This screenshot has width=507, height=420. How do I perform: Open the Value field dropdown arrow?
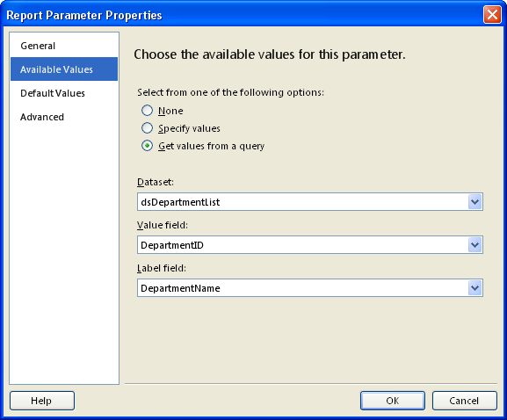coord(474,245)
